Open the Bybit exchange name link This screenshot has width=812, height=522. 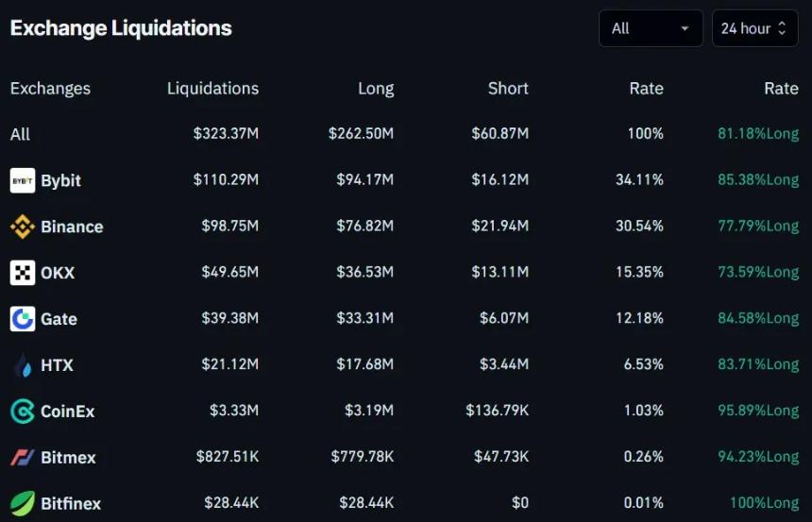point(60,180)
